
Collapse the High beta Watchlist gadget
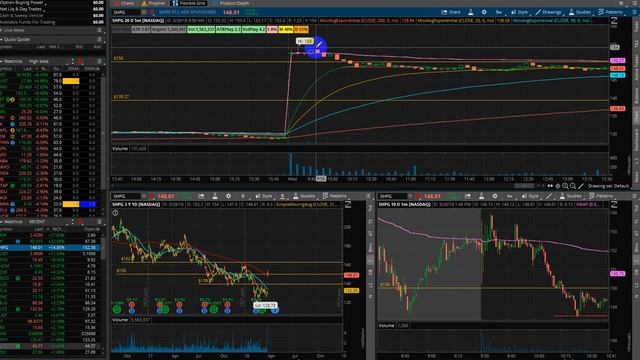click(2, 61)
